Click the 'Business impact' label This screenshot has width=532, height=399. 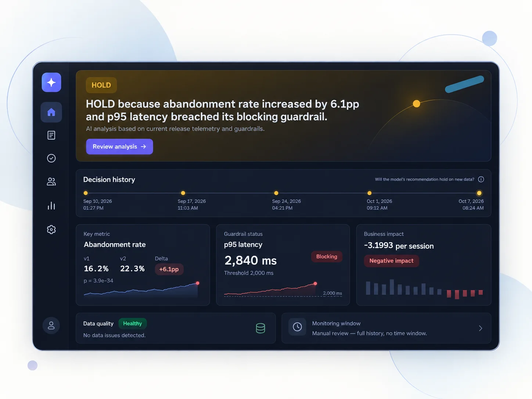(384, 234)
